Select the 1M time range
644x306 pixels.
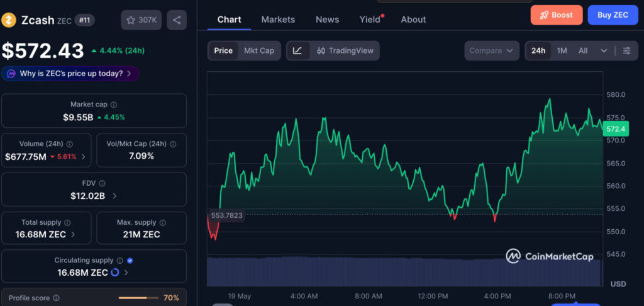[562, 50]
